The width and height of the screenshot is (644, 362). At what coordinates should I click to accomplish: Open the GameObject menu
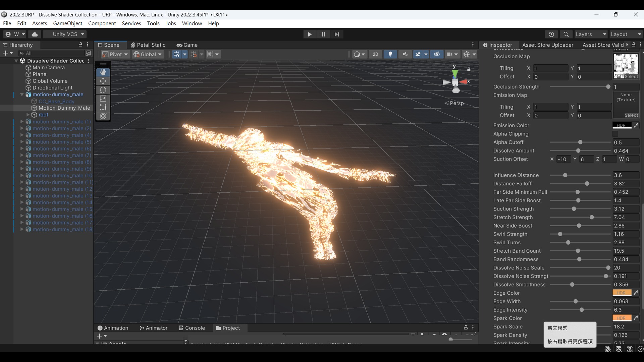point(67,23)
